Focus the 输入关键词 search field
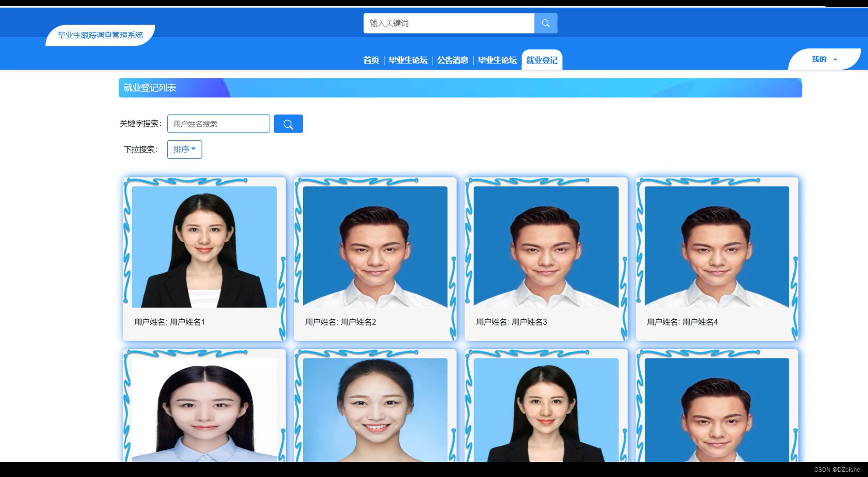The width and height of the screenshot is (868, 477). pos(449,23)
